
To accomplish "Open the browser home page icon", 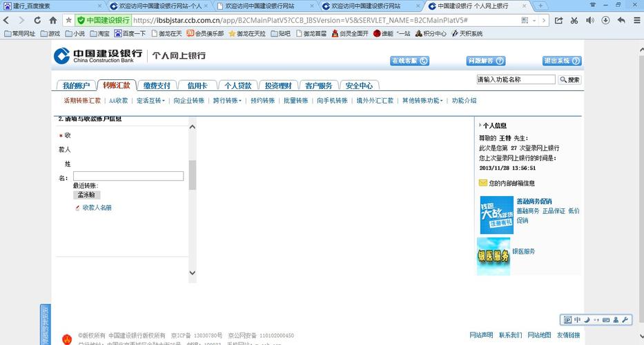I will point(53,20).
